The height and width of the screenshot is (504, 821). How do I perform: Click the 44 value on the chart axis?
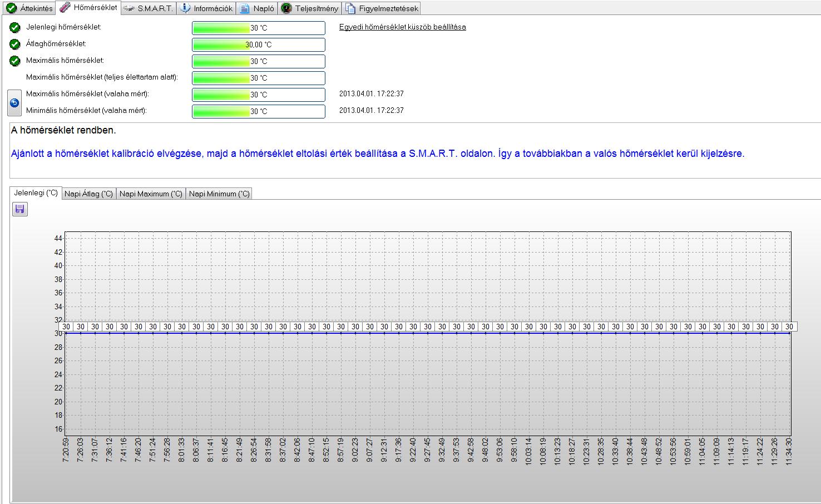(x=58, y=238)
